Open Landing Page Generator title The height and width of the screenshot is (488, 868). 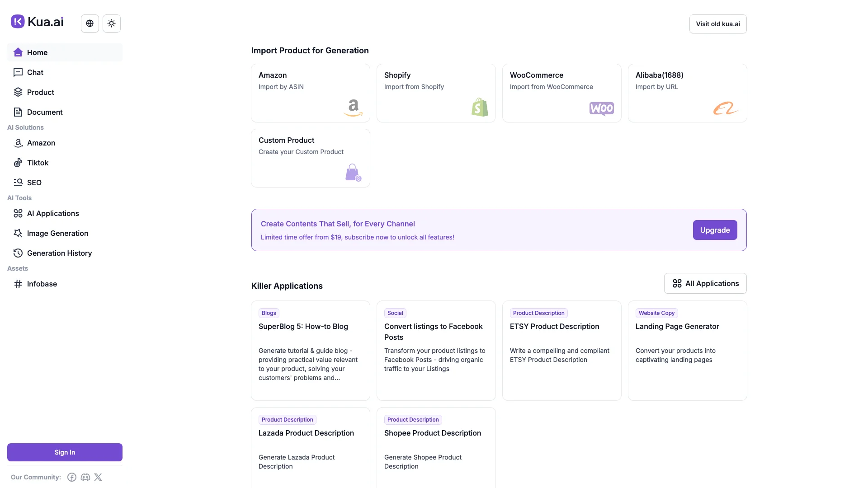click(677, 326)
